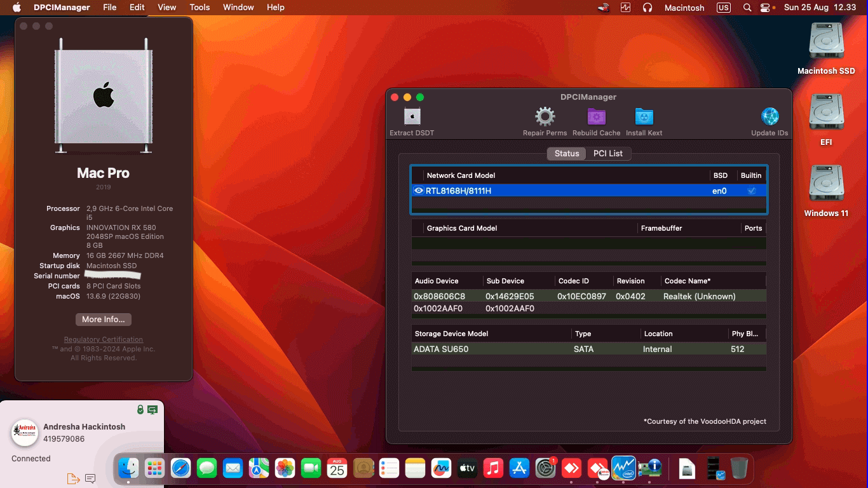Screen dimensions: 868x488
Task: Click More Info in About This Mac
Action: coord(104,320)
